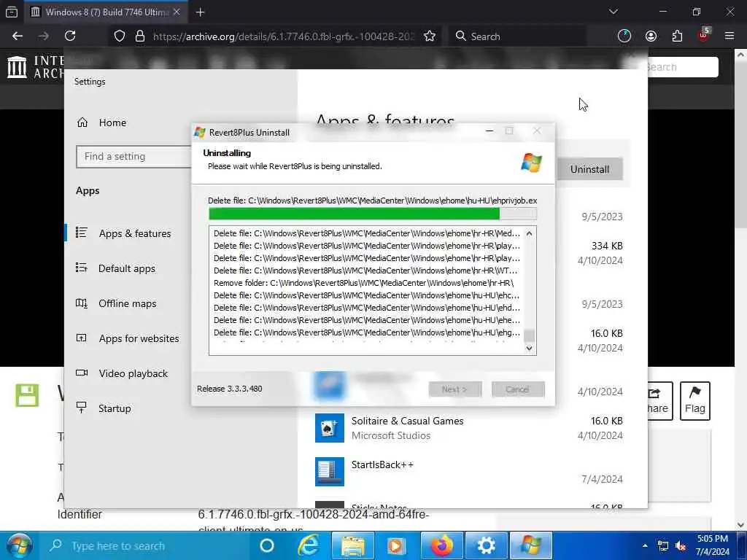
Task: Click the uninstall progress bar
Action: [373, 214]
